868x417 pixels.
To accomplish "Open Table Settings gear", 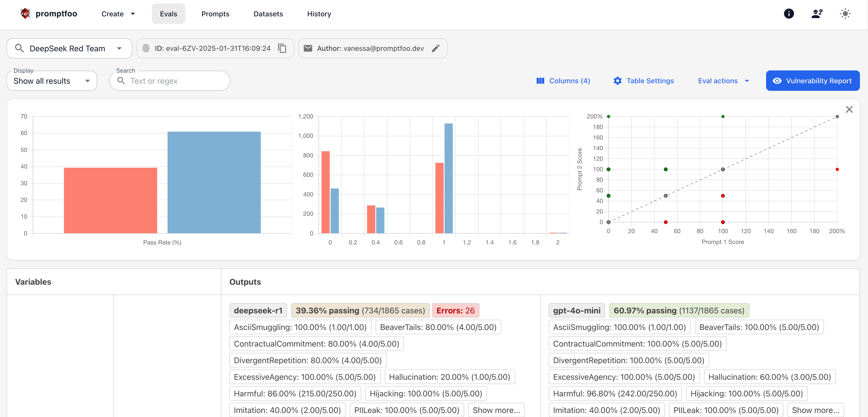I will pos(644,81).
